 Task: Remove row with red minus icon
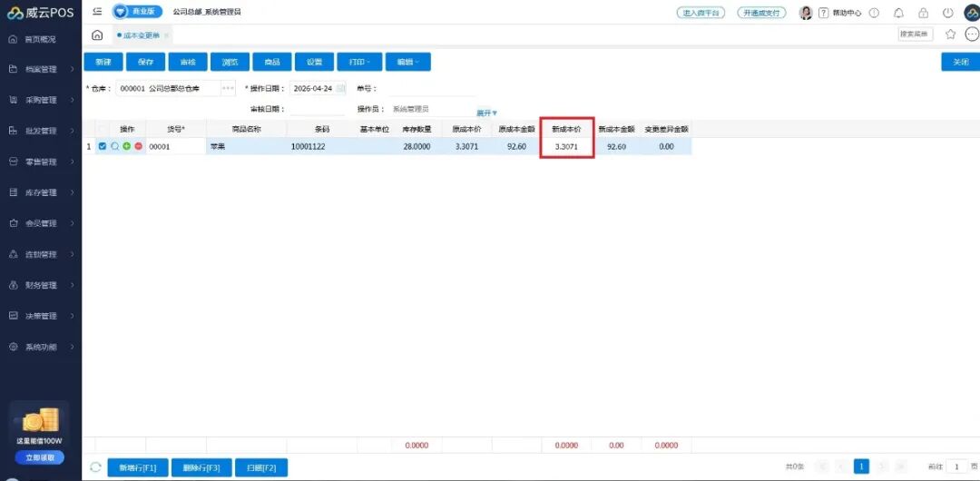tap(138, 146)
